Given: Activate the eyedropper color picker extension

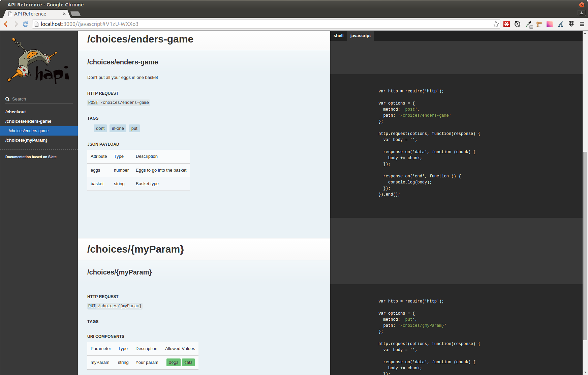Looking at the screenshot, I should coord(529,24).
